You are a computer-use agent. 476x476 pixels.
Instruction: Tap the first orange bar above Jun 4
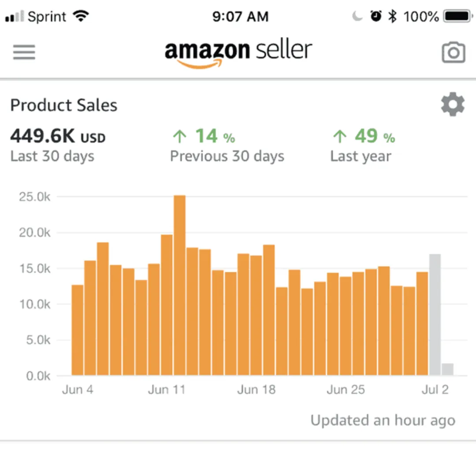point(77,331)
